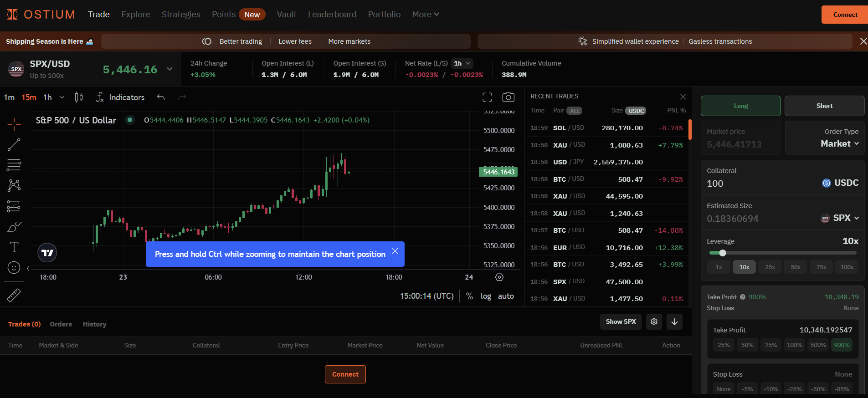Click the Take Profit help icon
The image size is (868, 398).
tap(743, 297)
